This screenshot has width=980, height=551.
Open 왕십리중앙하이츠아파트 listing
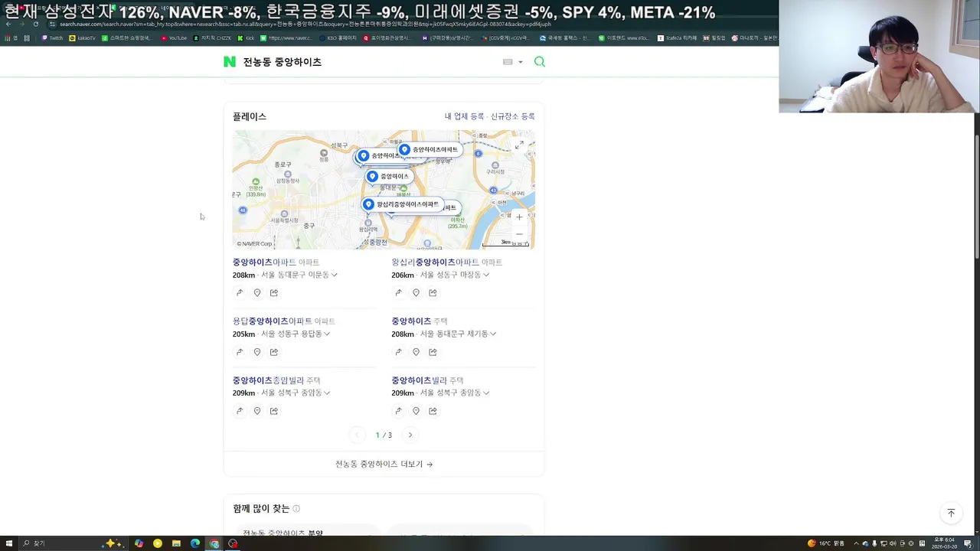pyautogui.click(x=436, y=262)
